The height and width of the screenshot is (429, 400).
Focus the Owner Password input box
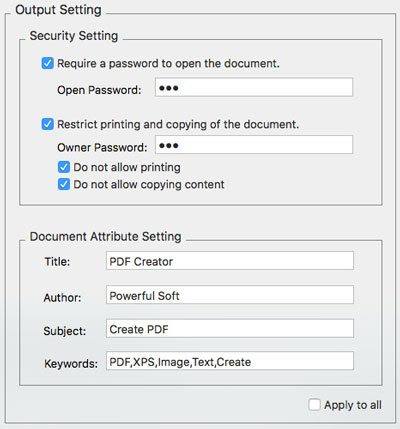(254, 145)
